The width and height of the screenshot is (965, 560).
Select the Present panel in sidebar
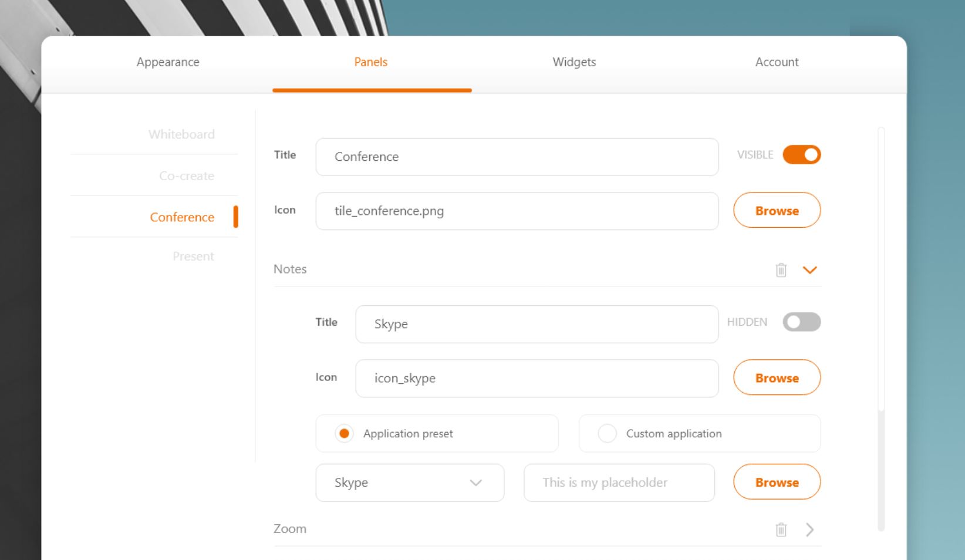193,257
